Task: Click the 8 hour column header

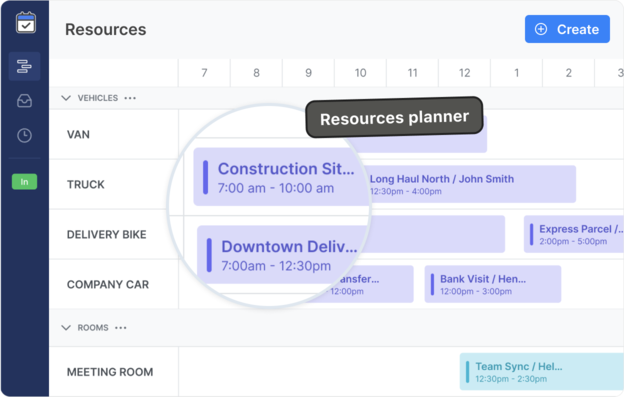Action: 256,73
